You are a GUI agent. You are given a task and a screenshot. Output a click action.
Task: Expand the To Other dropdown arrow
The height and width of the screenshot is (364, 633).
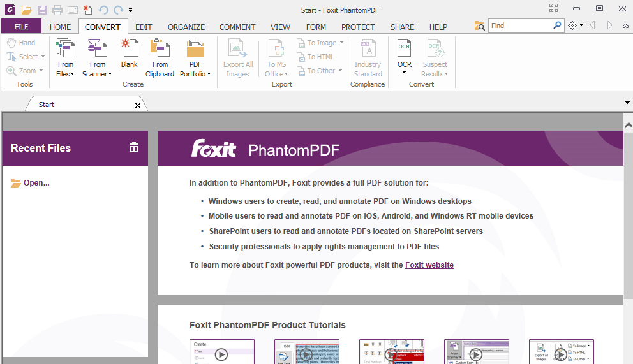coord(340,71)
